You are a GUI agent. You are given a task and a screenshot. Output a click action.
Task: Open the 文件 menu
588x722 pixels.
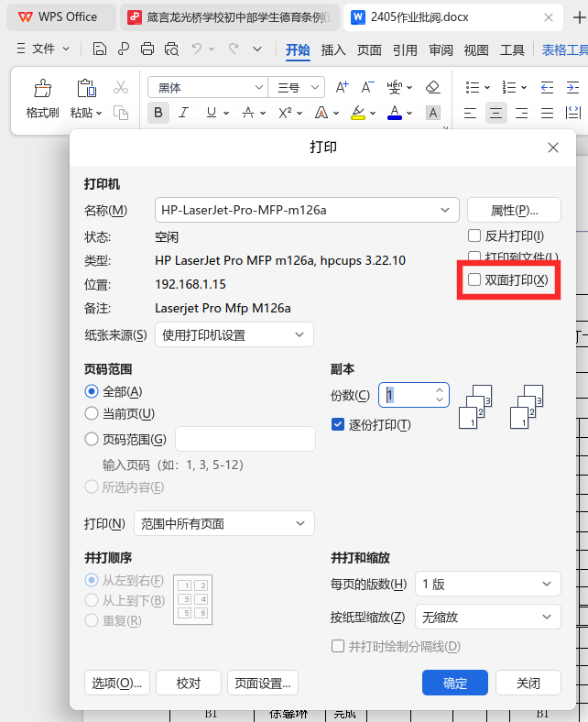coord(43,49)
